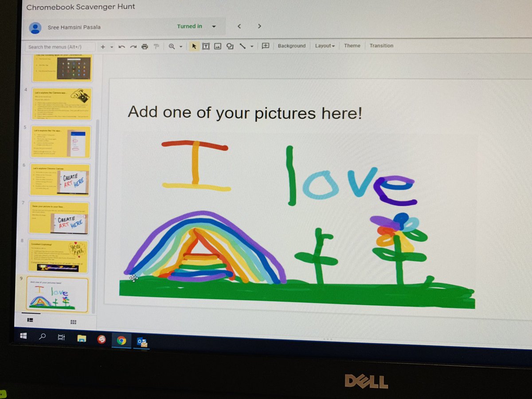
Task: Select the arrow selection tool
Action: [x=194, y=46]
